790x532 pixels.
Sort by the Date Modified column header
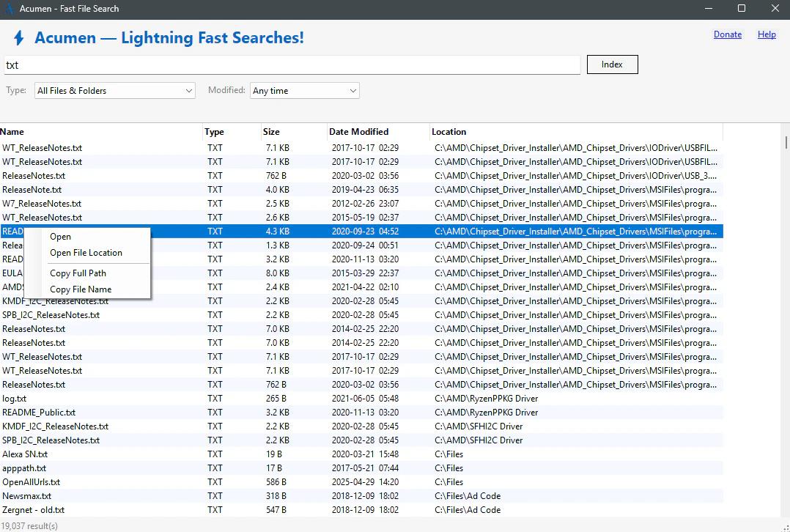[x=378, y=132]
